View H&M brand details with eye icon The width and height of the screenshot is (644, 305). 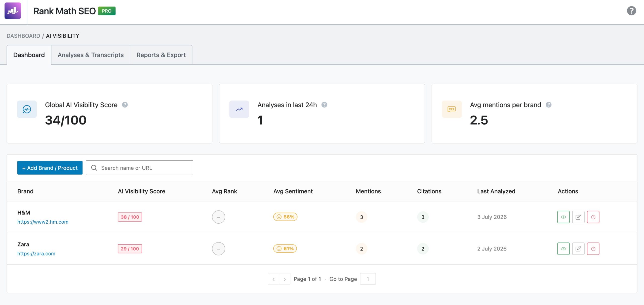tap(563, 217)
